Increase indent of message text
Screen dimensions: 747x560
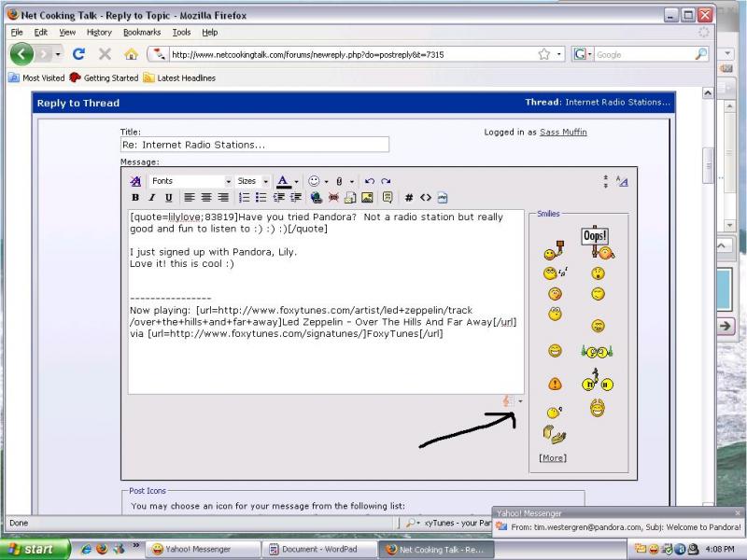(x=296, y=198)
